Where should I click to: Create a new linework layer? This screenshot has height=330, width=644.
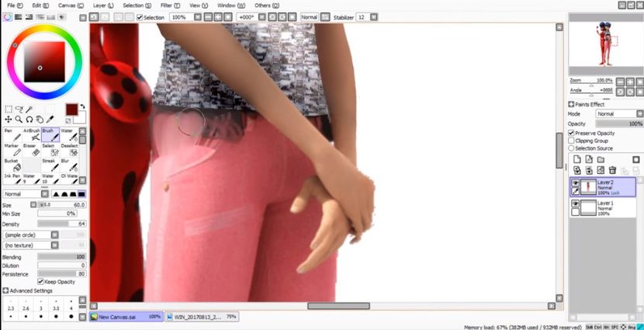pyautogui.click(x=589, y=159)
